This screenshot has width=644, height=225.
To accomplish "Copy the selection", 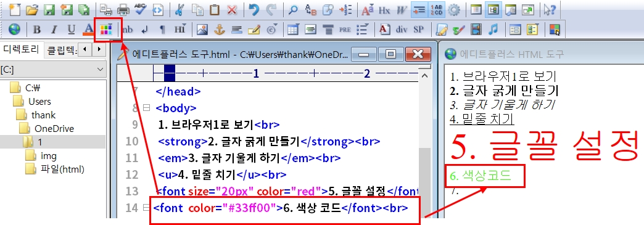I will 197,10.
